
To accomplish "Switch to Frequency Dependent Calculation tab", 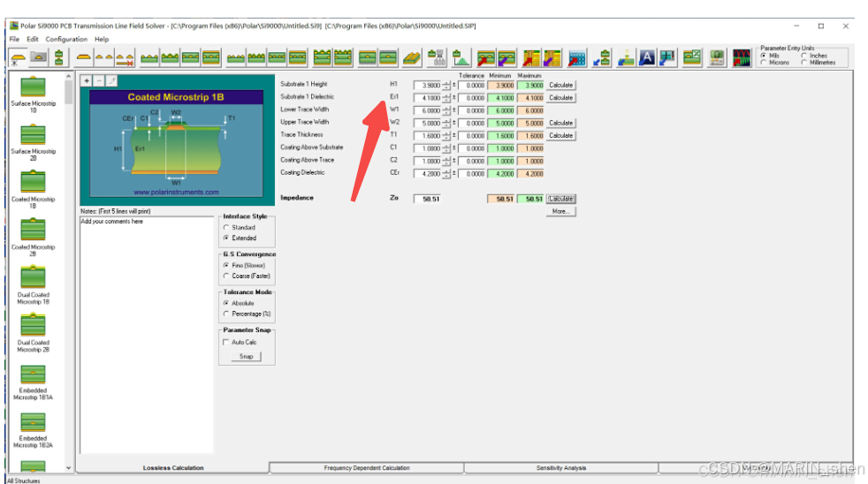I will tap(367, 468).
